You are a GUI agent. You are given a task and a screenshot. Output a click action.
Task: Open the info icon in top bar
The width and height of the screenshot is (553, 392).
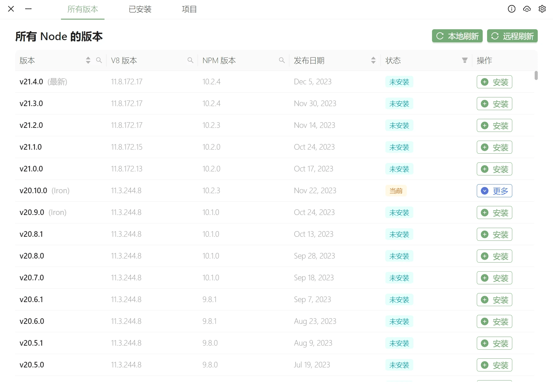[x=512, y=9]
